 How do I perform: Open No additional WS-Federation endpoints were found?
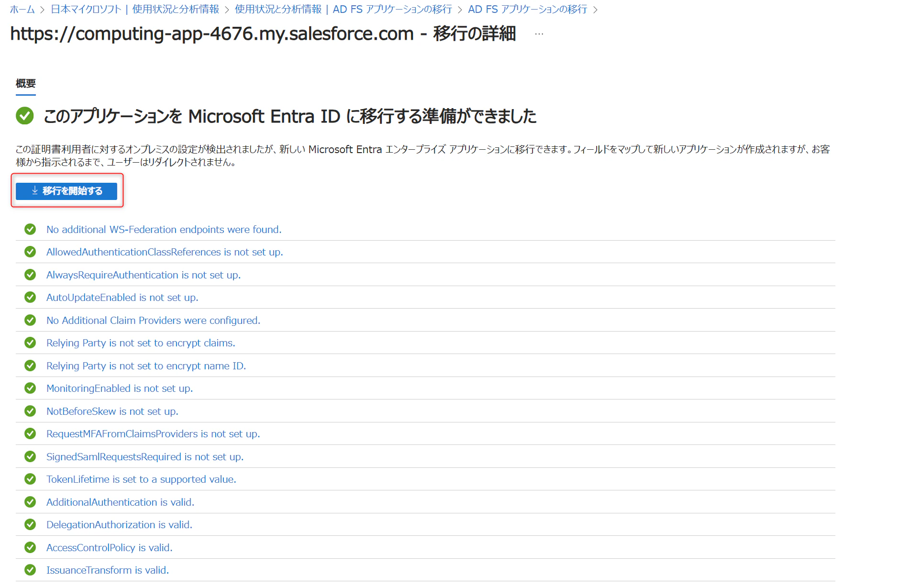coord(164,230)
